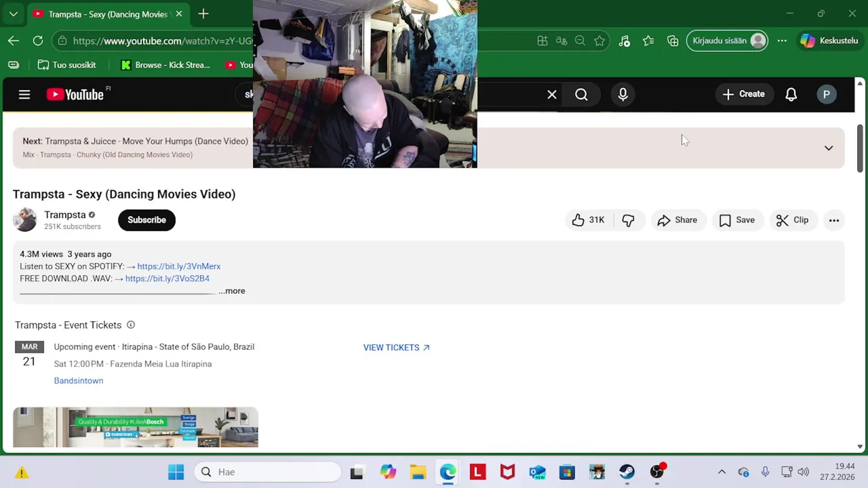This screenshot has height=488, width=868.
Task: Click the YouTube search magnifier button
Action: click(581, 95)
